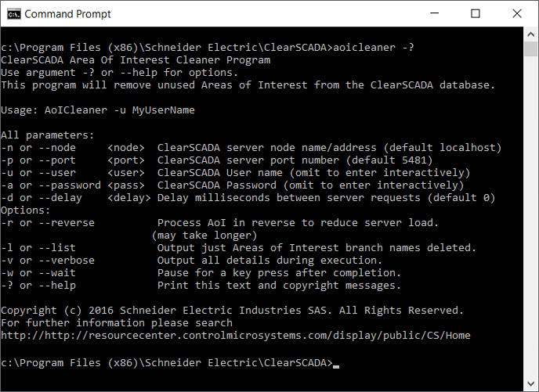The image size is (539, 392).
Task: Click the resourcecenter.controlmicrosystems.com URL
Action: [x=236, y=336]
